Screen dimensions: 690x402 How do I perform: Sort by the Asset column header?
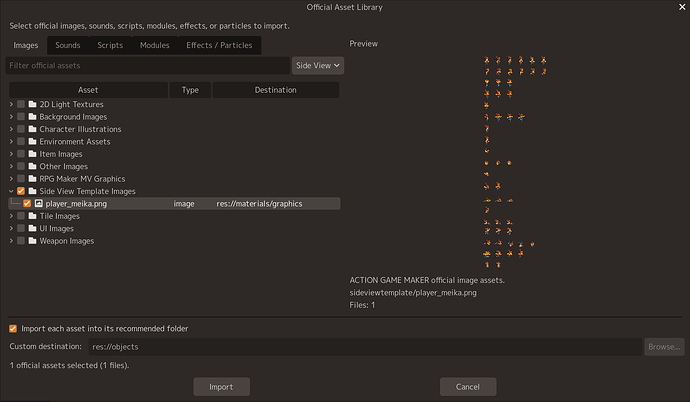coord(88,90)
